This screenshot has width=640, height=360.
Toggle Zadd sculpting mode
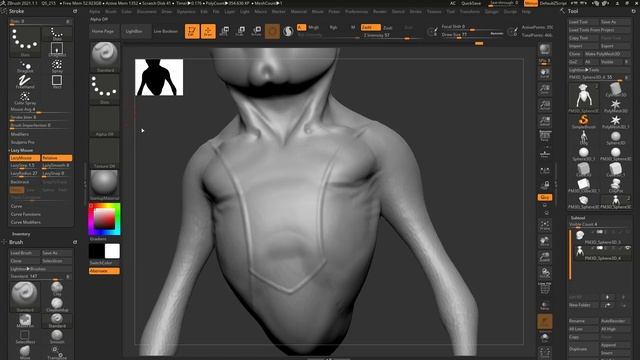370,27
